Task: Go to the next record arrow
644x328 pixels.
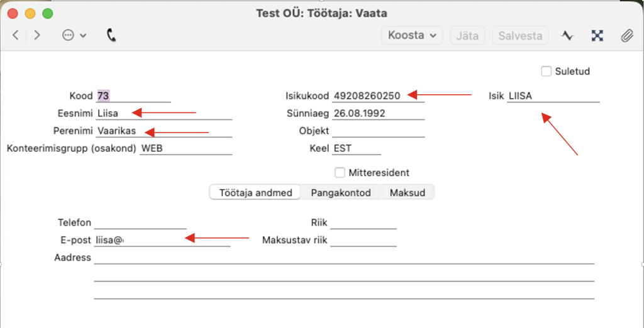Action: pyautogui.click(x=37, y=36)
